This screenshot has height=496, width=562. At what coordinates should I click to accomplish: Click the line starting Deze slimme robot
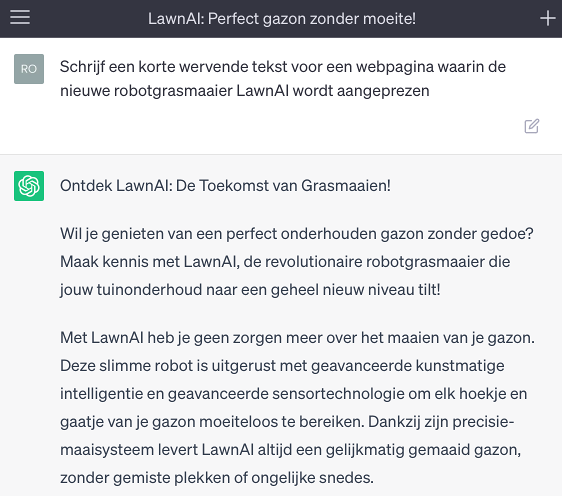click(282, 366)
